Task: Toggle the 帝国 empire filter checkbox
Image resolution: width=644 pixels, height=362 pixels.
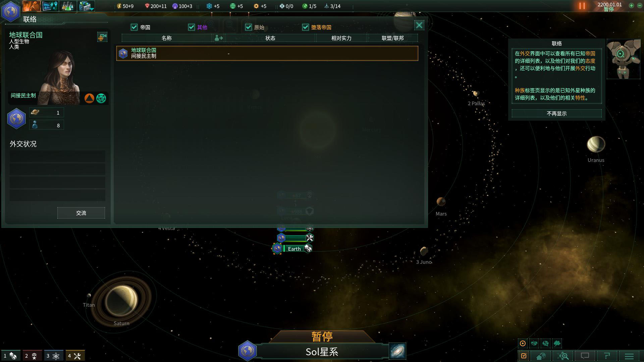Action: [135, 27]
